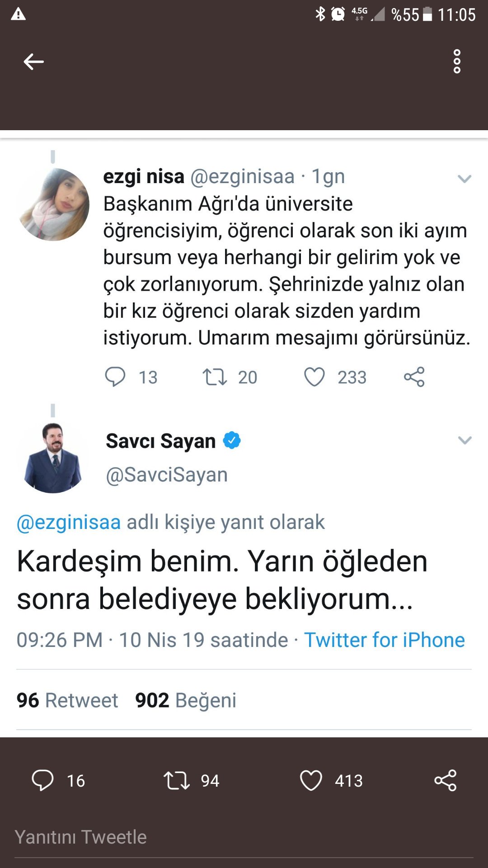Expand options chevron on ezgi nisa's tweet
This screenshot has width=488, height=868.
pyautogui.click(x=465, y=179)
